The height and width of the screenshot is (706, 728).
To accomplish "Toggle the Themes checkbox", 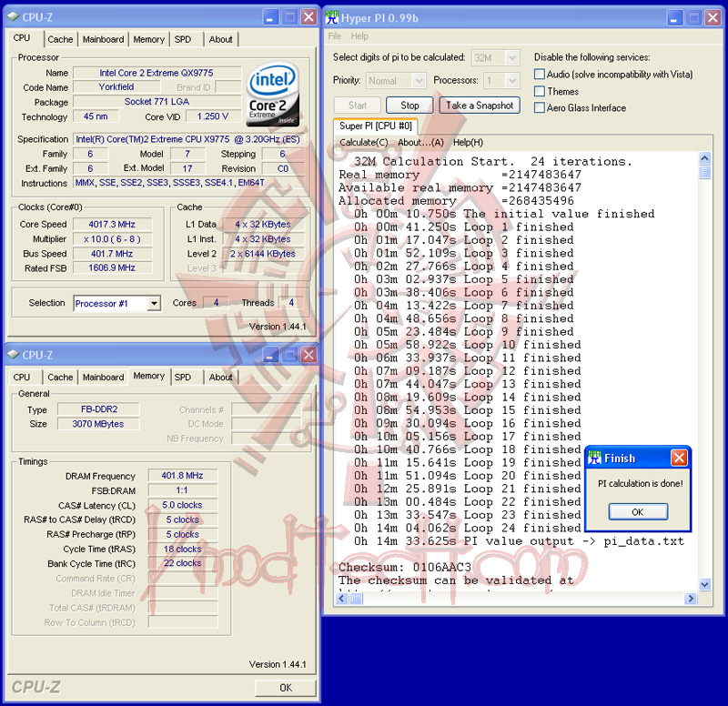I will coord(540,91).
